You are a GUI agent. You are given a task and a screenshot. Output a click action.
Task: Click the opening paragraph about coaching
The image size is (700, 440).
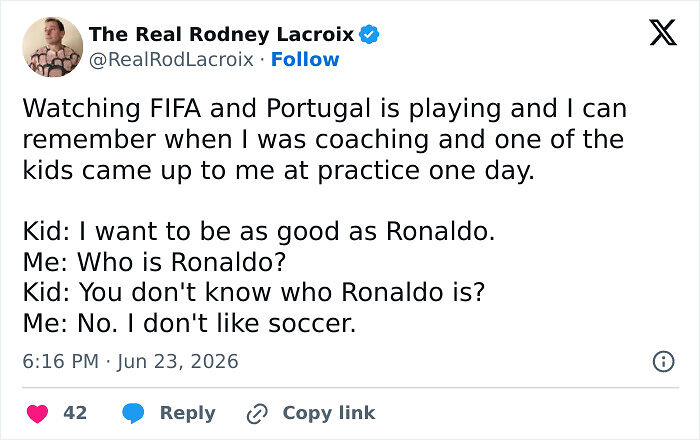point(325,140)
